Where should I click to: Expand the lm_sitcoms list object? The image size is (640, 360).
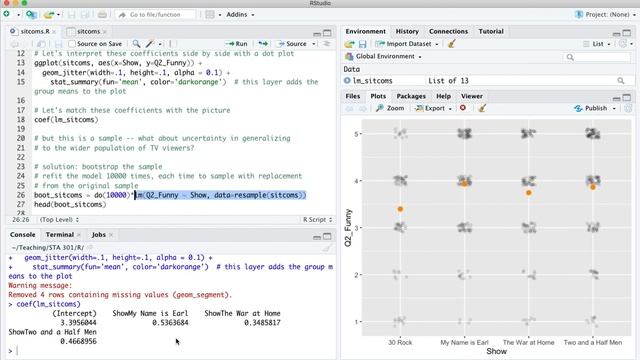tap(347, 81)
